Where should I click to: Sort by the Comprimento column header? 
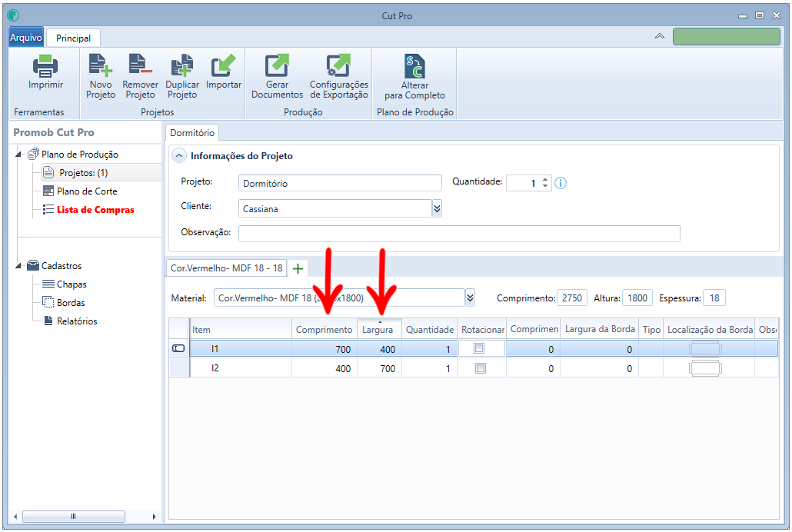pos(324,329)
